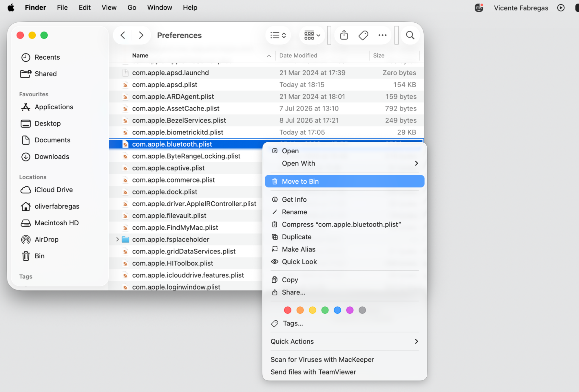Apply the blue tag color
Image resolution: width=579 pixels, height=392 pixels.
tap(337, 310)
